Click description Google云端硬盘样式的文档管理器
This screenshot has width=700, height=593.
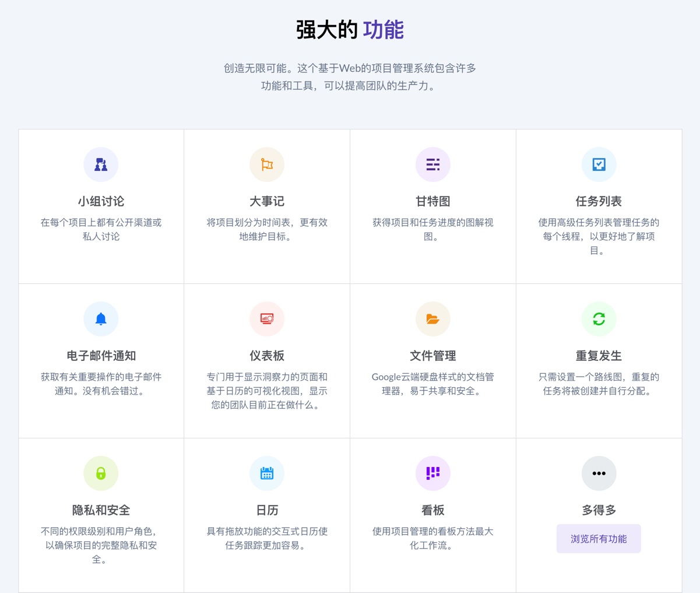(433, 384)
